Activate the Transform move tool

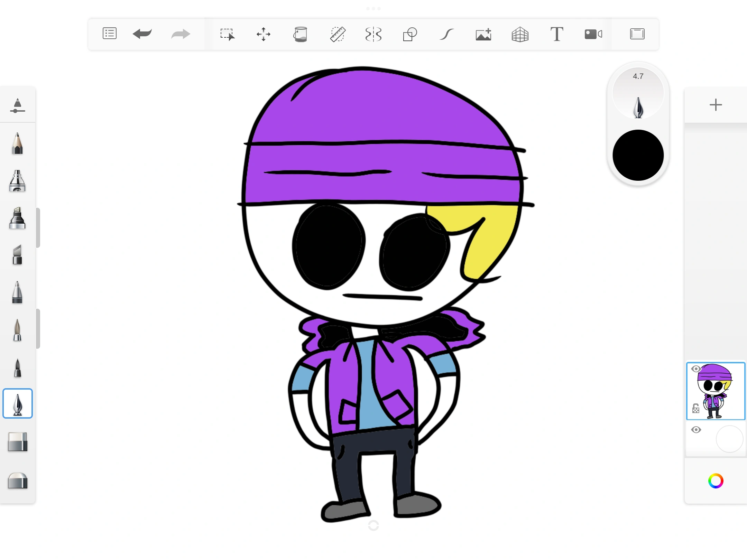click(x=264, y=34)
